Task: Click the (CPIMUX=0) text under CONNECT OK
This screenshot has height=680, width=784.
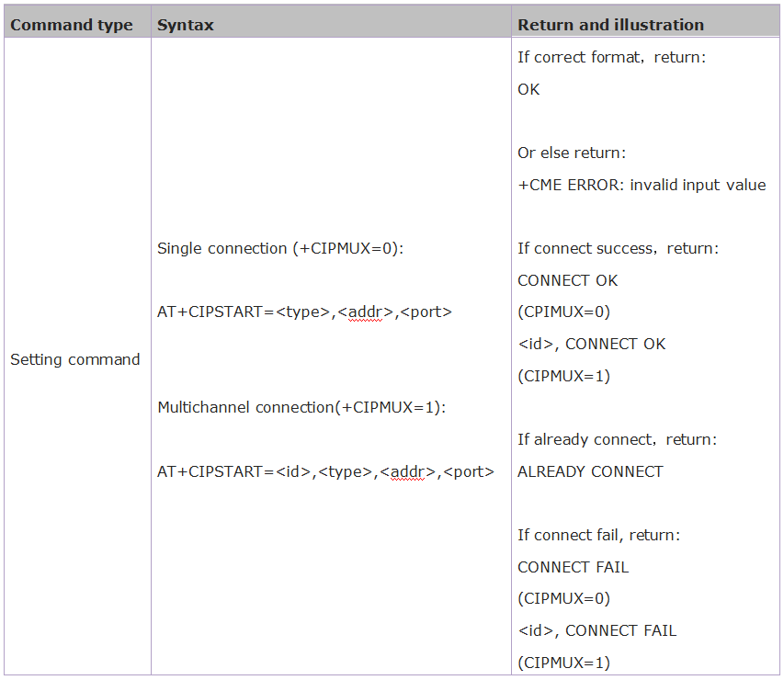Action: coord(563,312)
